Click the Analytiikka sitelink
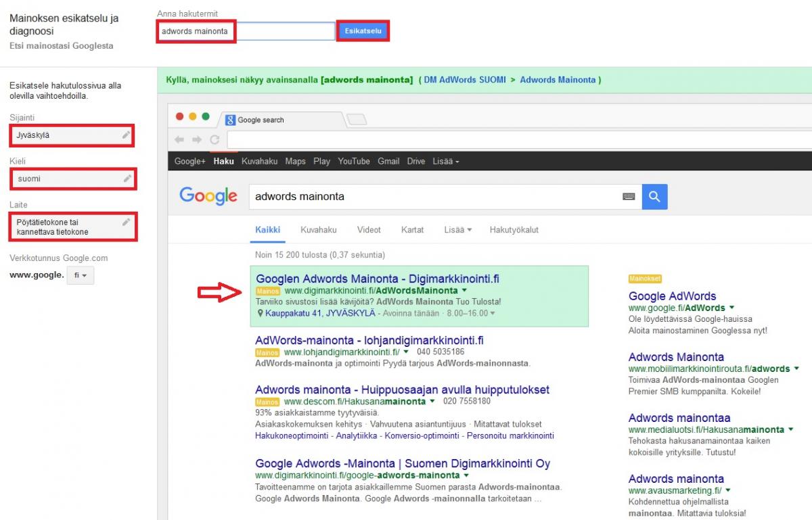The height and width of the screenshot is (520, 812). point(358,435)
